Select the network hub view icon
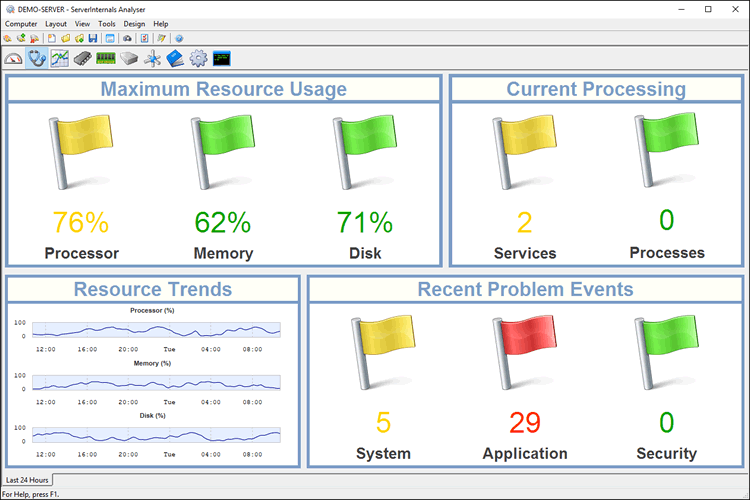This screenshot has width=750, height=500. coord(152,58)
